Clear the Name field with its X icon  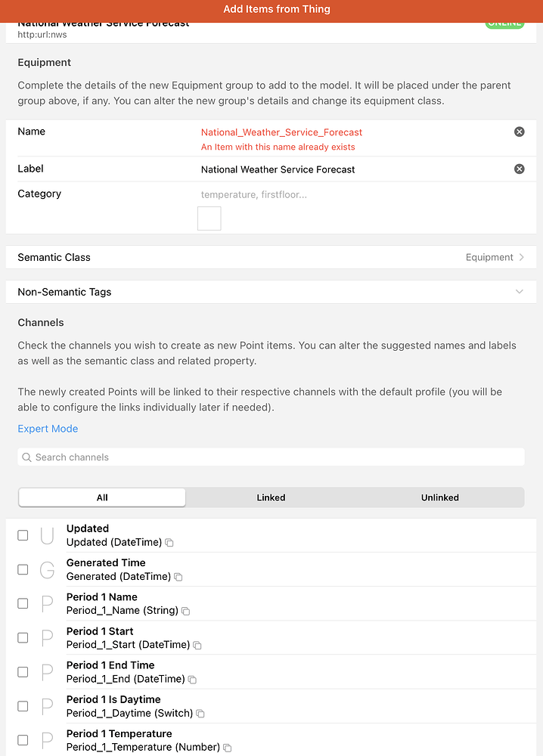[x=519, y=132]
